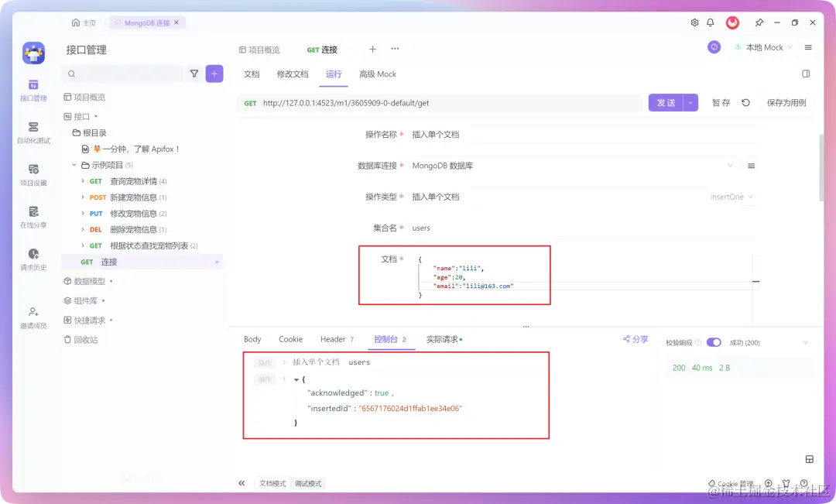
Task: Open the 自动化测试 sidebar panel
Action: pos(33,130)
